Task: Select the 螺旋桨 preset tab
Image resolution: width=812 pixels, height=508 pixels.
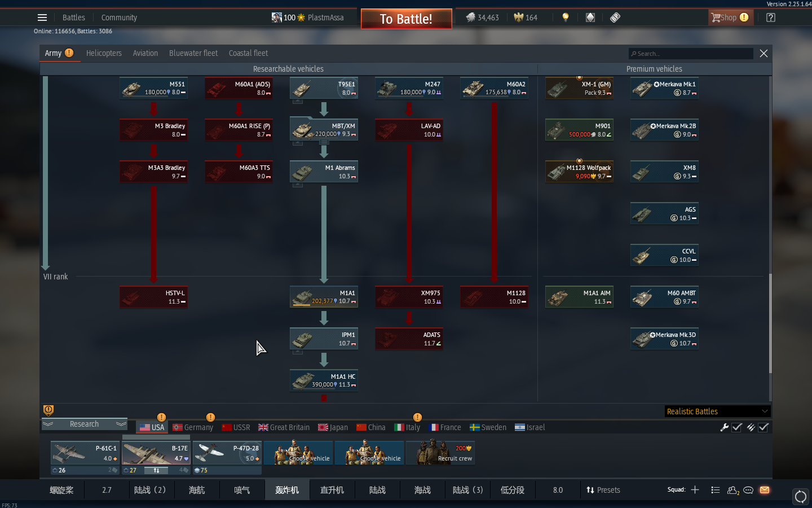Action: 61,490
